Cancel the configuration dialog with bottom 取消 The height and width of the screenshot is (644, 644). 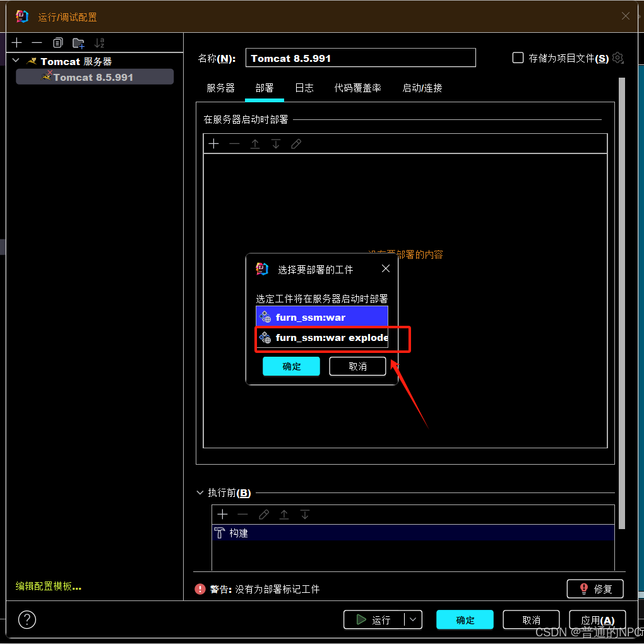click(531, 619)
